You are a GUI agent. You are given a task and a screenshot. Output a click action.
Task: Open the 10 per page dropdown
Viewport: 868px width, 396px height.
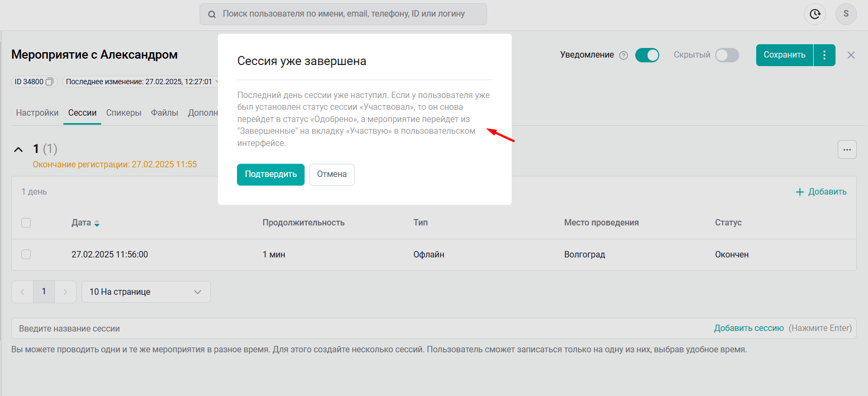[x=146, y=292]
